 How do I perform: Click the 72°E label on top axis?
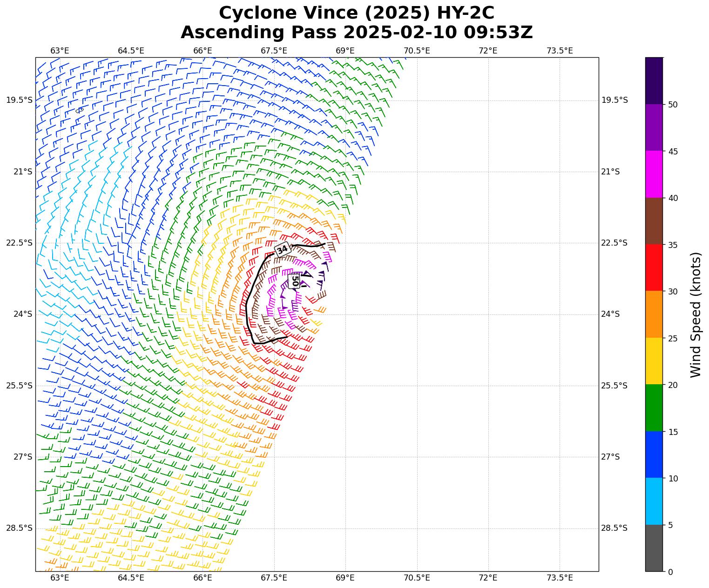point(488,51)
